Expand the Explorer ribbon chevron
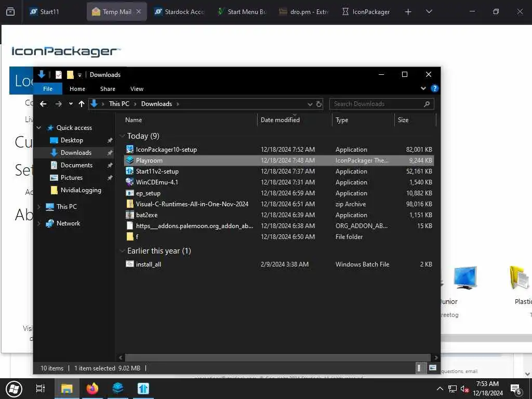Image resolution: width=532 pixels, height=399 pixels. pos(423,88)
